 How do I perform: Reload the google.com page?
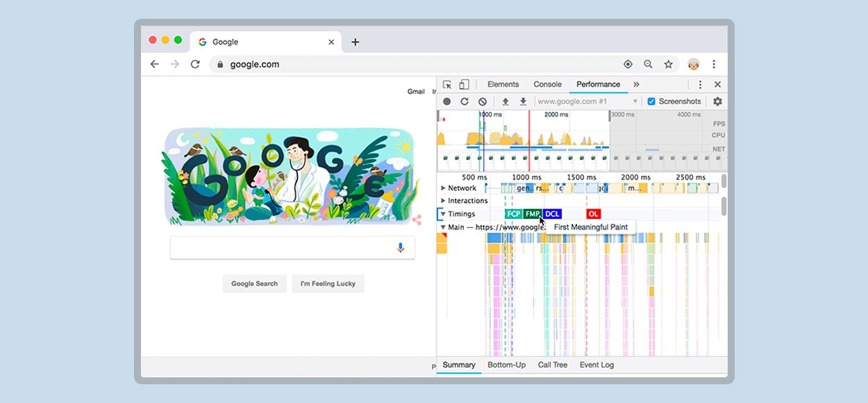click(195, 64)
